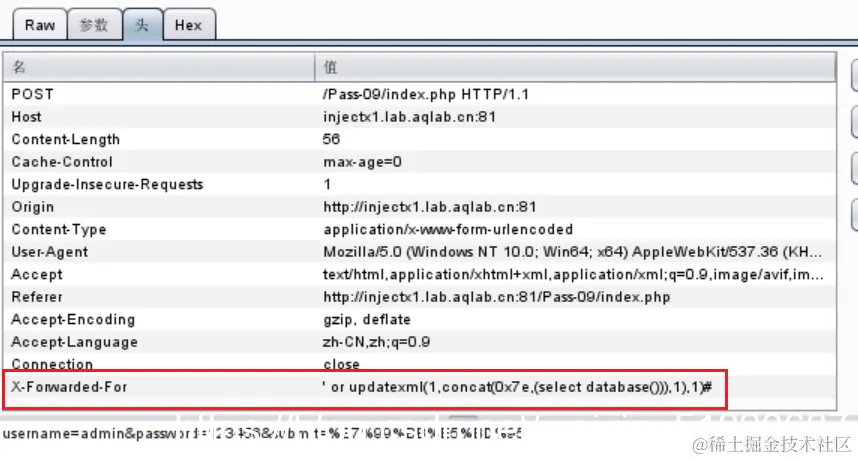This screenshot has height=461, width=858.
Task: Select the injectx1.lab.aqlab.cn:81 Host value
Action: coord(409,117)
